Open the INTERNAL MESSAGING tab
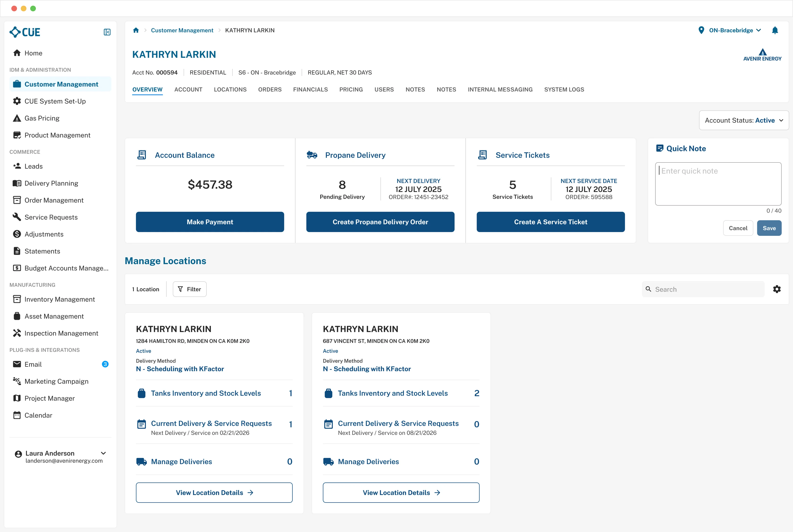 click(500, 90)
